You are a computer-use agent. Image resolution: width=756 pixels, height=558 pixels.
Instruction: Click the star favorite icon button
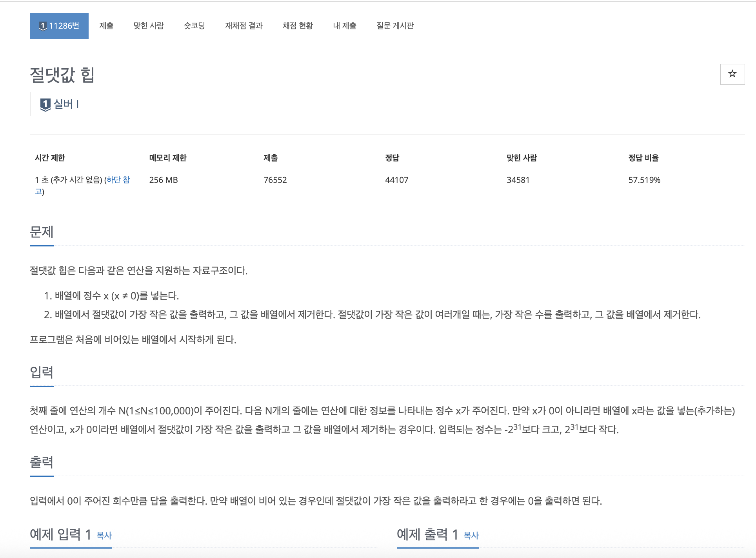732,74
